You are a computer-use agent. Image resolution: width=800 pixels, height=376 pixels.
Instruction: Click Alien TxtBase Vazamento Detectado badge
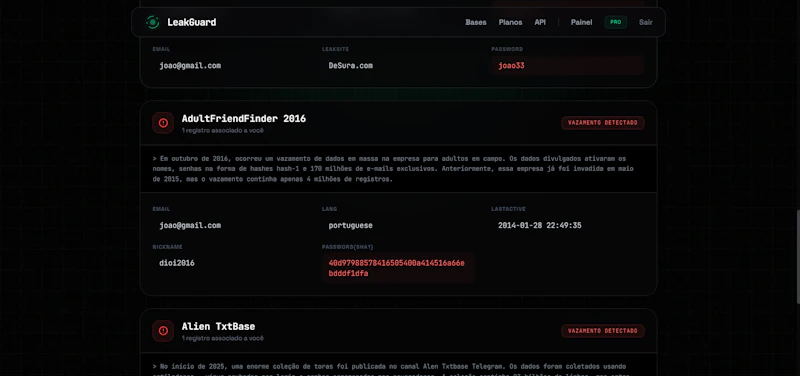point(603,331)
